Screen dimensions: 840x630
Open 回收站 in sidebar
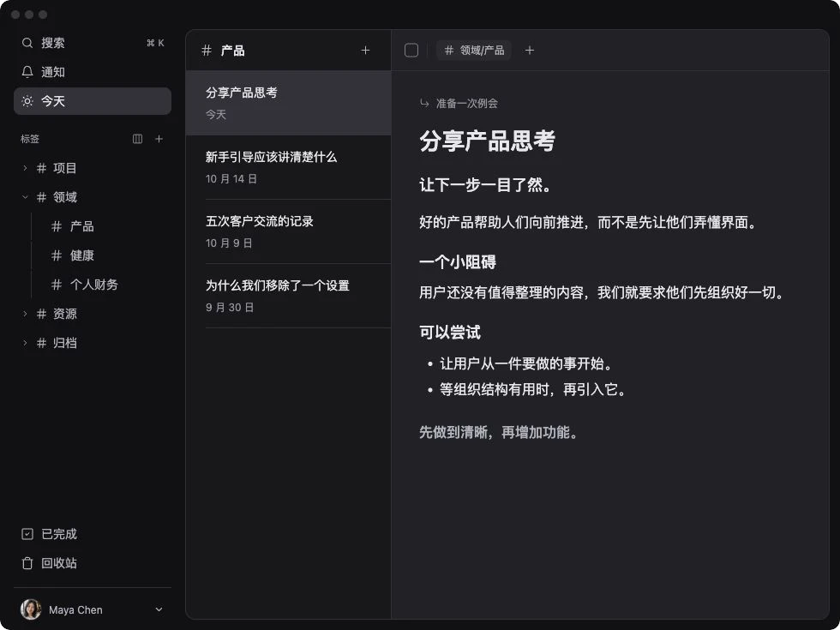93,563
